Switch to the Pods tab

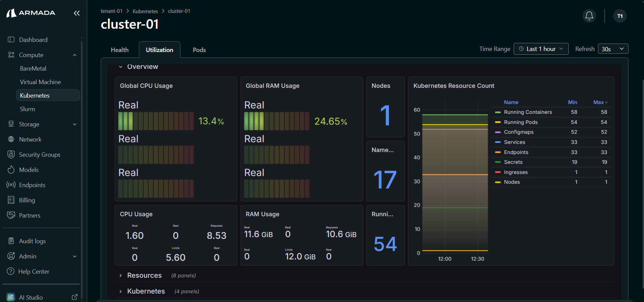tap(199, 50)
